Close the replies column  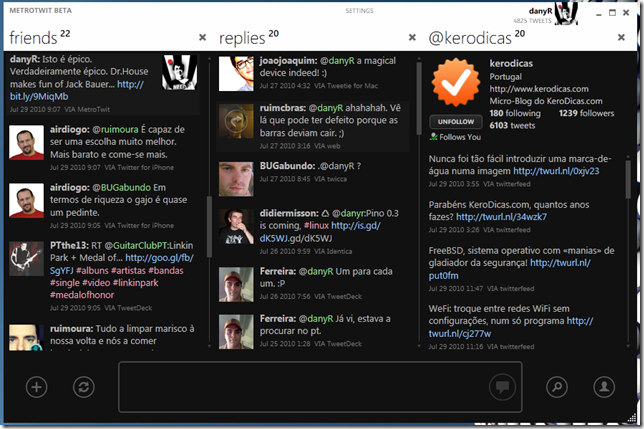pos(412,38)
